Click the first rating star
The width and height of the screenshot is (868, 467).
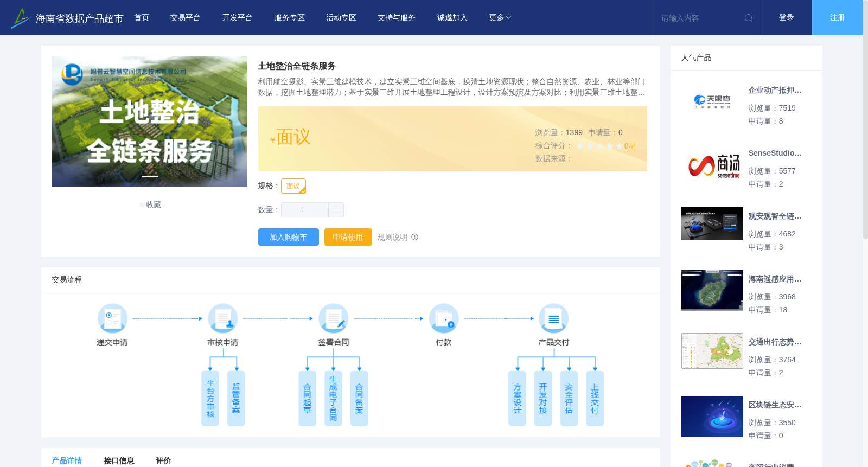click(x=580, y=146)
